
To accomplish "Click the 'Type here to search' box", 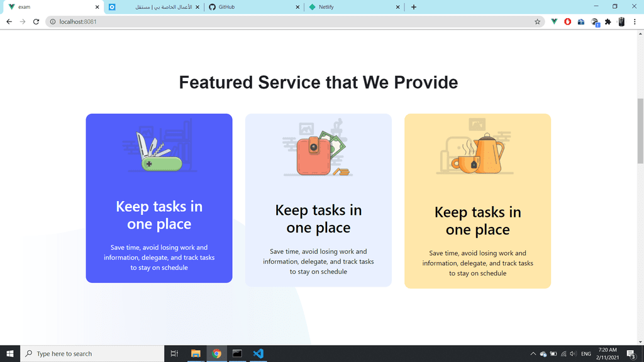I will (92, 353).
